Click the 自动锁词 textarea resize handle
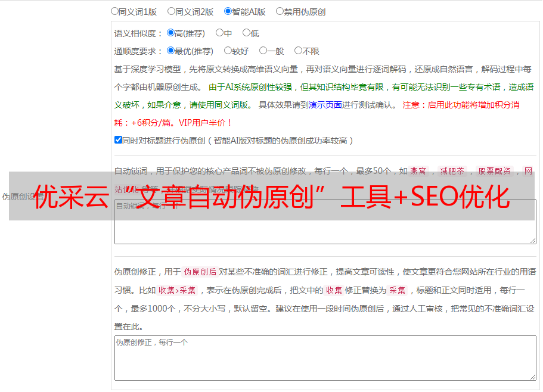This screenshot has width=543, height=392. tap(533, 241)
